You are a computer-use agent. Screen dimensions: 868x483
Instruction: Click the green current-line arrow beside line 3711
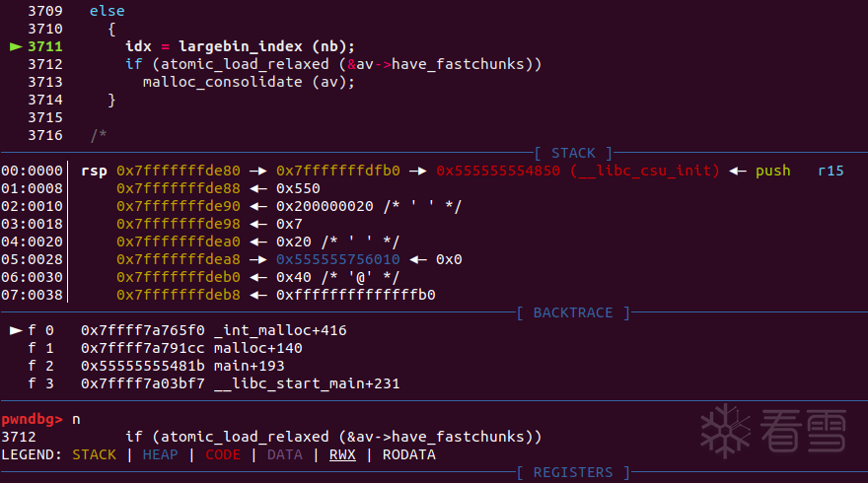[16, 46]
